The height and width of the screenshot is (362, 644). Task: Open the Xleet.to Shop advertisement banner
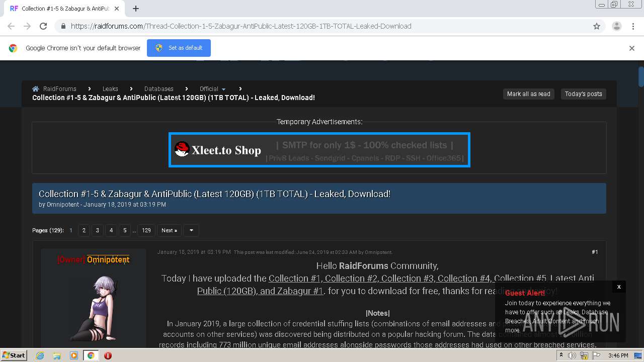coord(319,150)
